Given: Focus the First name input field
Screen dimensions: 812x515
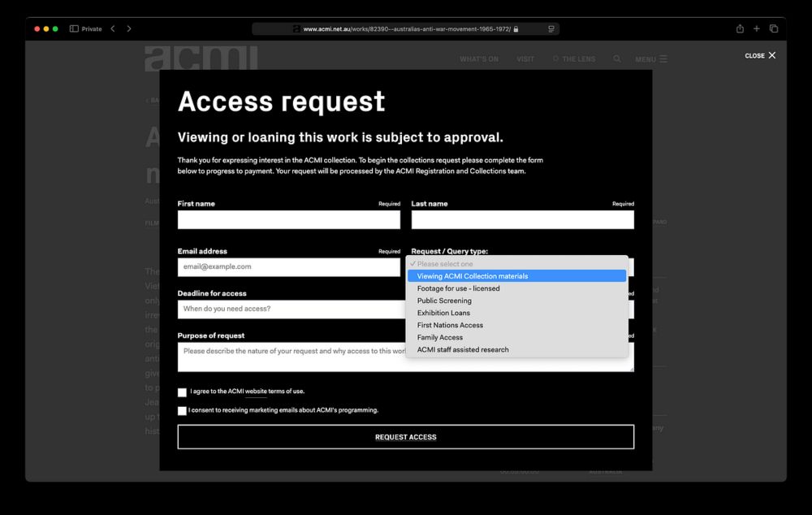Looking at the screenshot, I should tap(289, 219).
